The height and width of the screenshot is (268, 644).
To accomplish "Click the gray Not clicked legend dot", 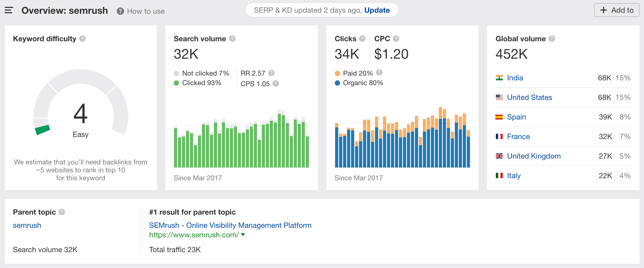I will click(176, 73).
